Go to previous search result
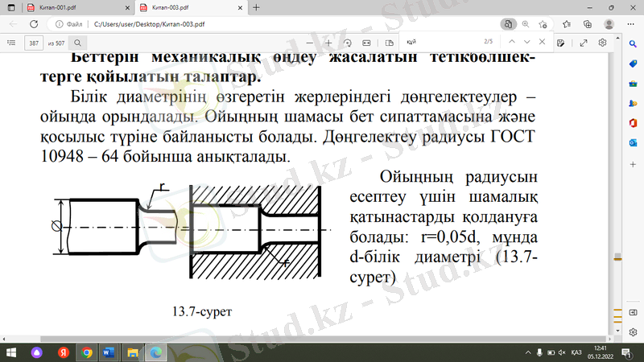Screen dimensions: 644x362 coord(510,41)
